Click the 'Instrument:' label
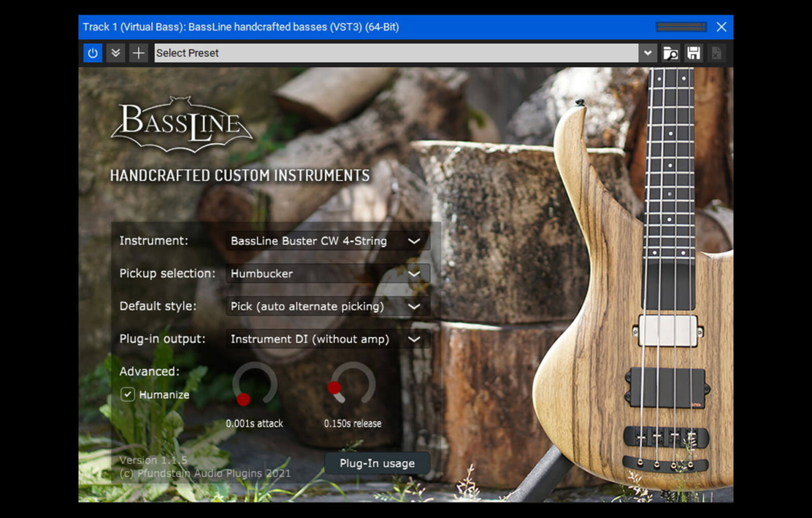The height and width of the screenshot is (518, 812). 154,240
